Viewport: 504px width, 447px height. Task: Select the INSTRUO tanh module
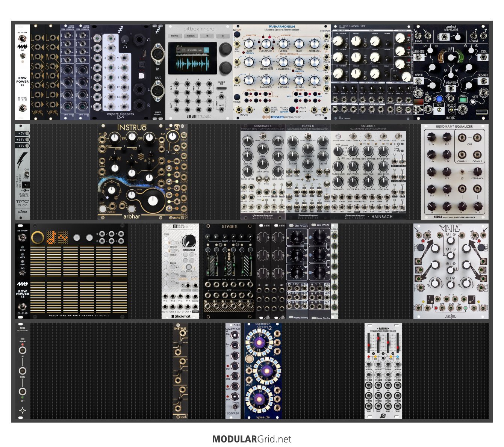coord(180,371)
